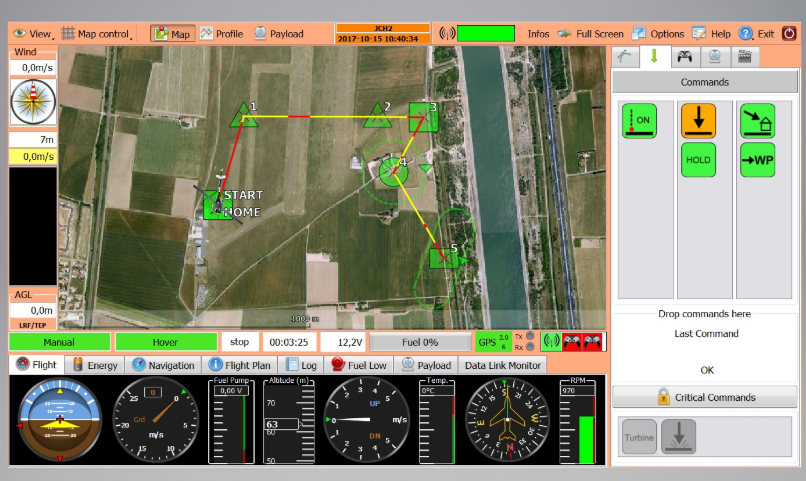Click waypoint 5 square on map
Screen dimensions: 806x481
(x=443, y=257)
